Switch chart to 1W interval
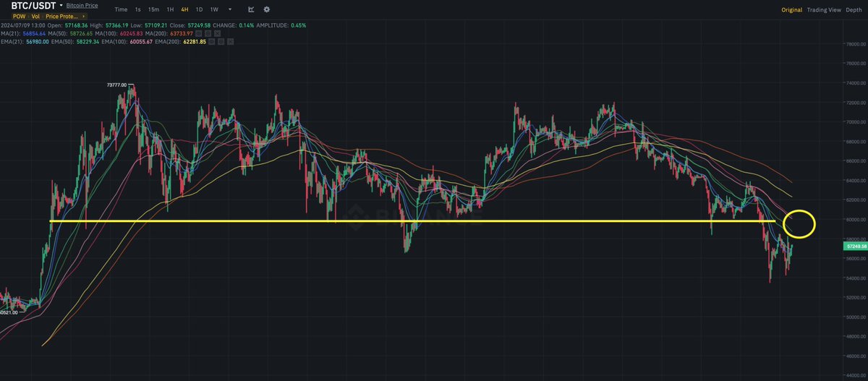The image size is (868, 381). [214, 9]
